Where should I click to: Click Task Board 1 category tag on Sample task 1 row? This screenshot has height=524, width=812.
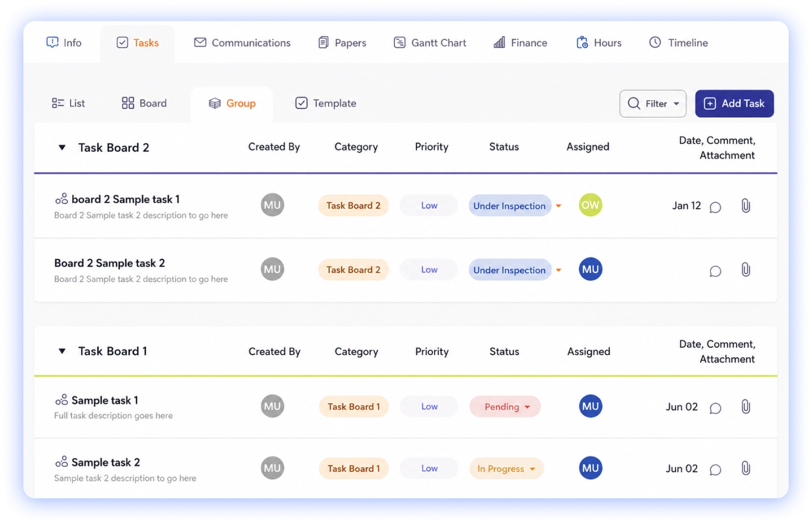pos(353,407)
